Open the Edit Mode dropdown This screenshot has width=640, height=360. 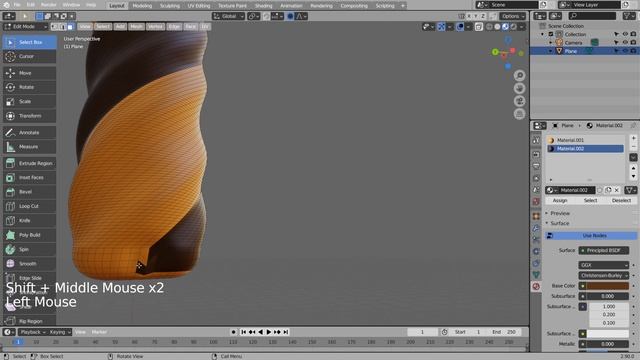26,27
